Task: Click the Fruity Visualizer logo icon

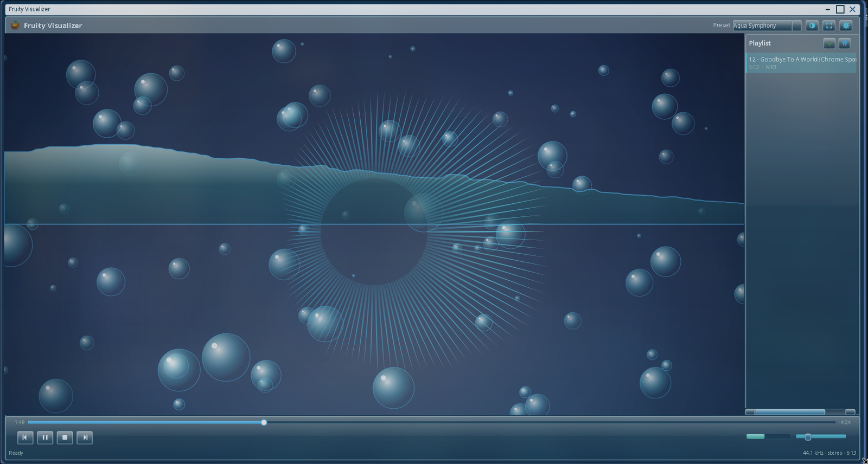Action: pos(15,25)
